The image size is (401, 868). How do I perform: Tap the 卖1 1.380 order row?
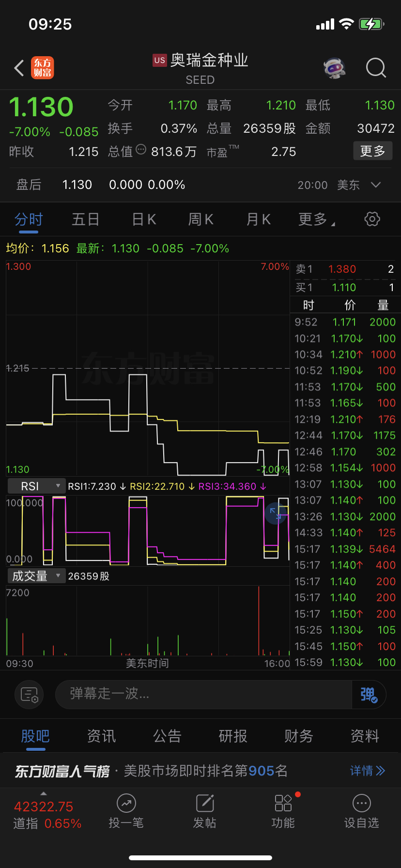click(345, 269)
